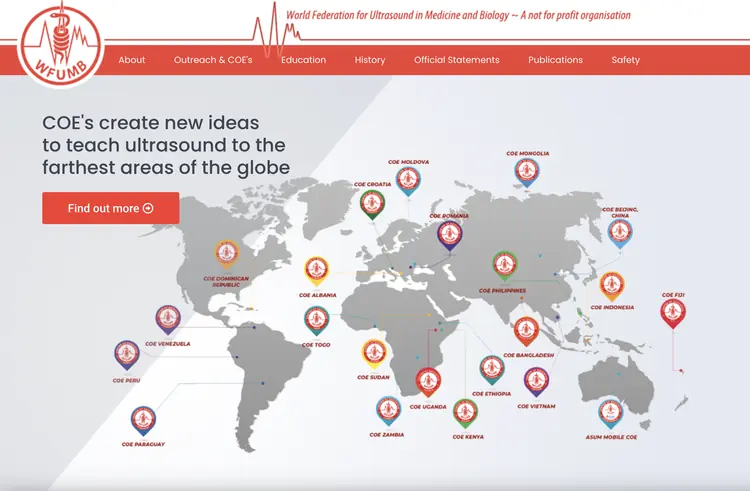The image size is (750, 491).
Task: Go to the Safety page link
Action: 625,60
